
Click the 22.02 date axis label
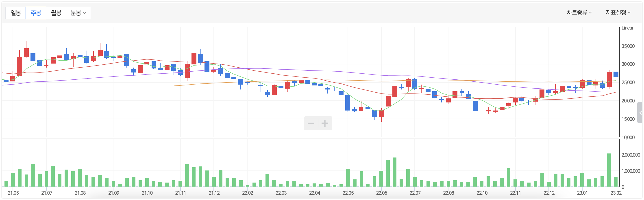click(x=248, y=193)
